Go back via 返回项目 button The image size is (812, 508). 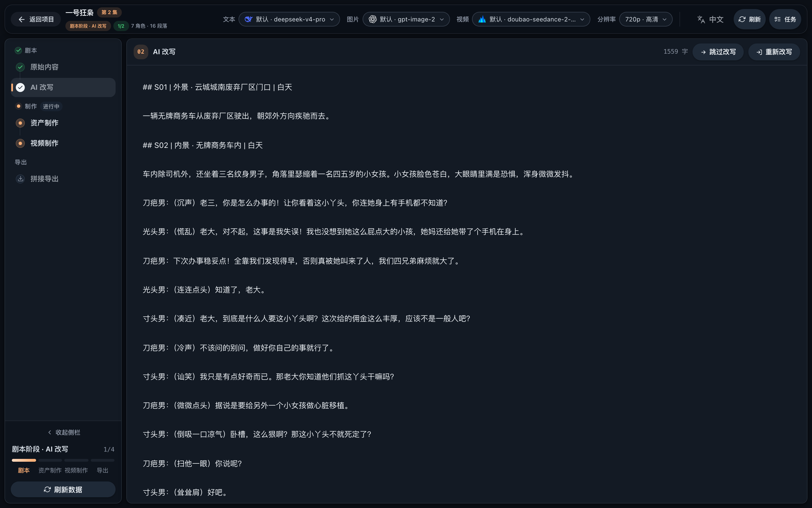pyautogui.click(x=36, y=19)
